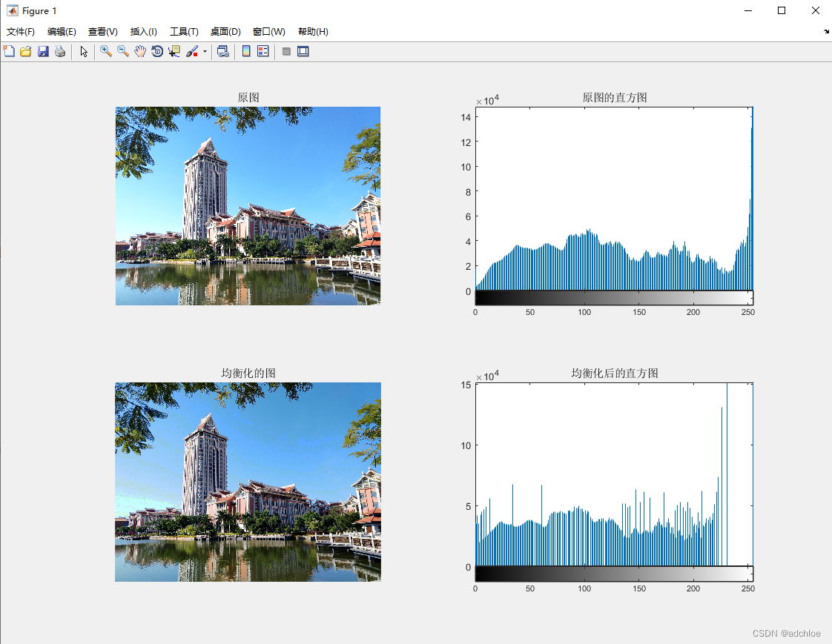Open the 文件(F) menu
832x644 pixels.
point(21,32)
